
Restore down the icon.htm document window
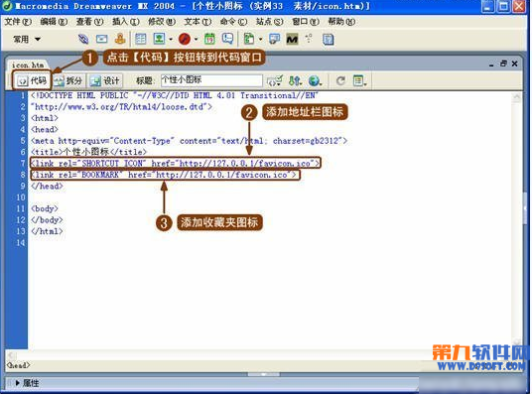pos(503,64)
